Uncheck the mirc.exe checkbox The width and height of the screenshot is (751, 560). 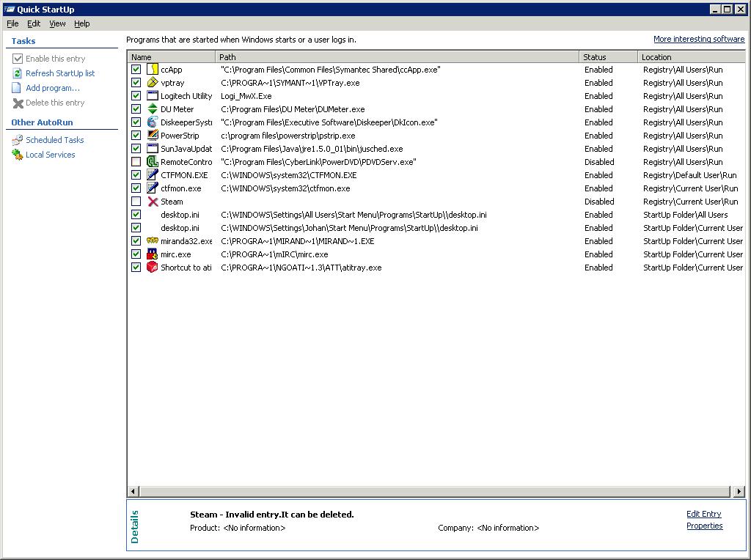[136, 254]
